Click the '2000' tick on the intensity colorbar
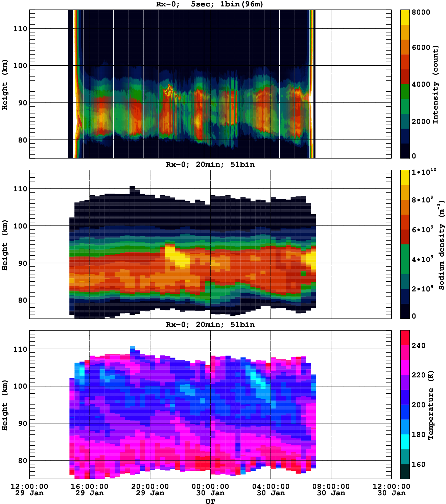Image resolution: width=446 pixels, height=504 pixels. (421, 121)
